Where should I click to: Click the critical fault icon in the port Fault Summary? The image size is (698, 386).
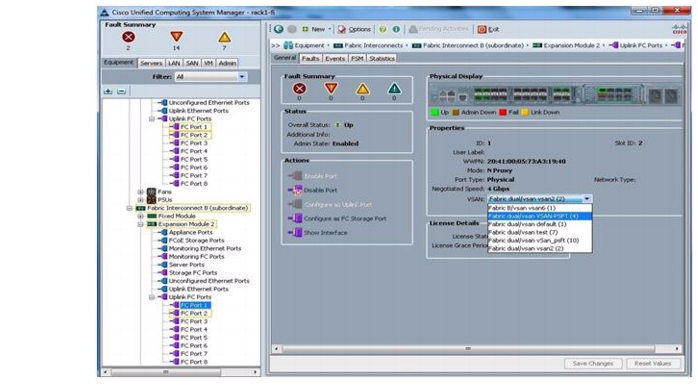300,89
